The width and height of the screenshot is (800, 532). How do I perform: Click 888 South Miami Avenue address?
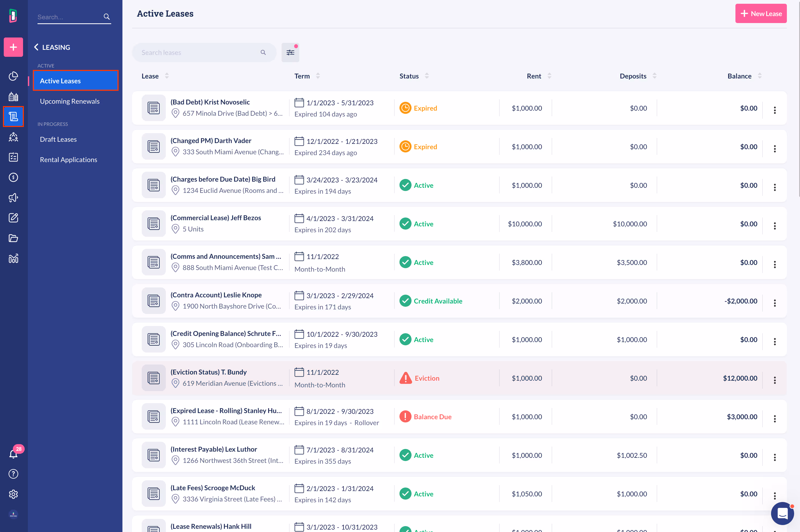point(232,268)
